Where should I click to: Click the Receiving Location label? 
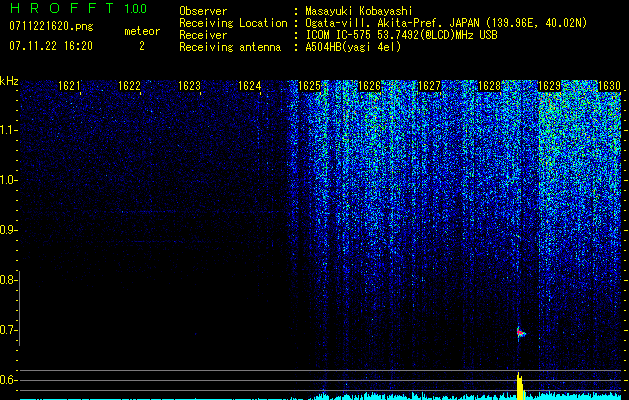click(233, 23)
